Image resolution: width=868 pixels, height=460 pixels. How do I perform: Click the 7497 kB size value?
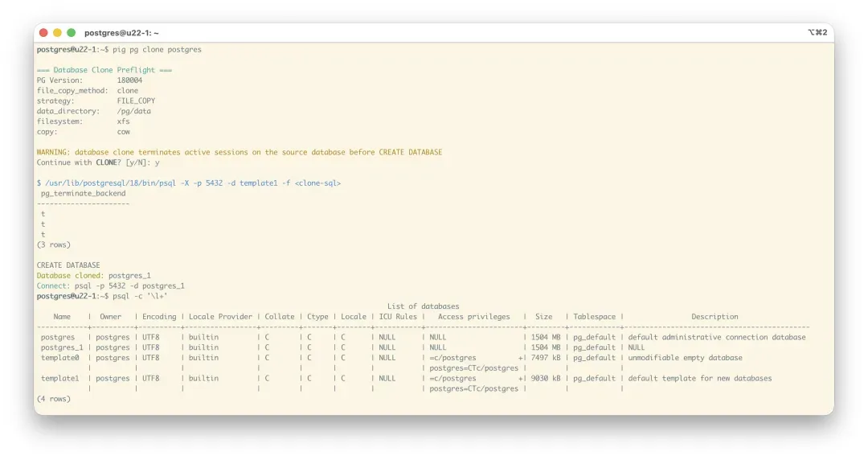(x=545, y=358)
